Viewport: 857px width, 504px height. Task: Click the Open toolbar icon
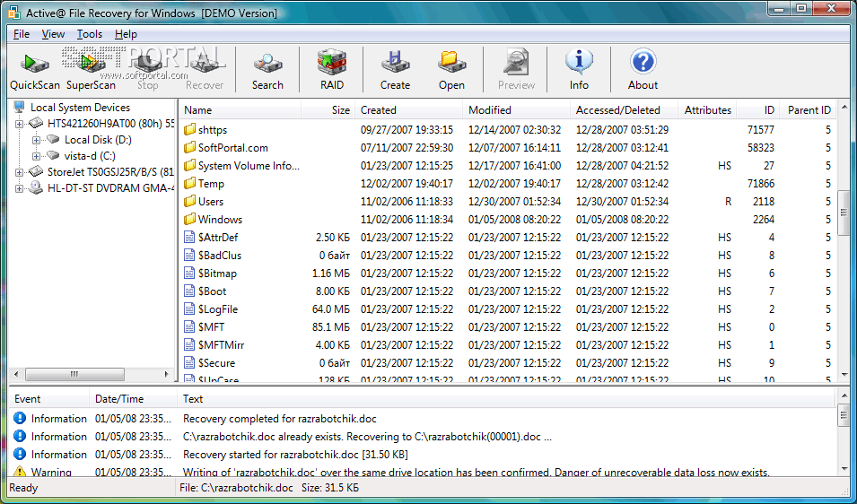pos(451,70)
